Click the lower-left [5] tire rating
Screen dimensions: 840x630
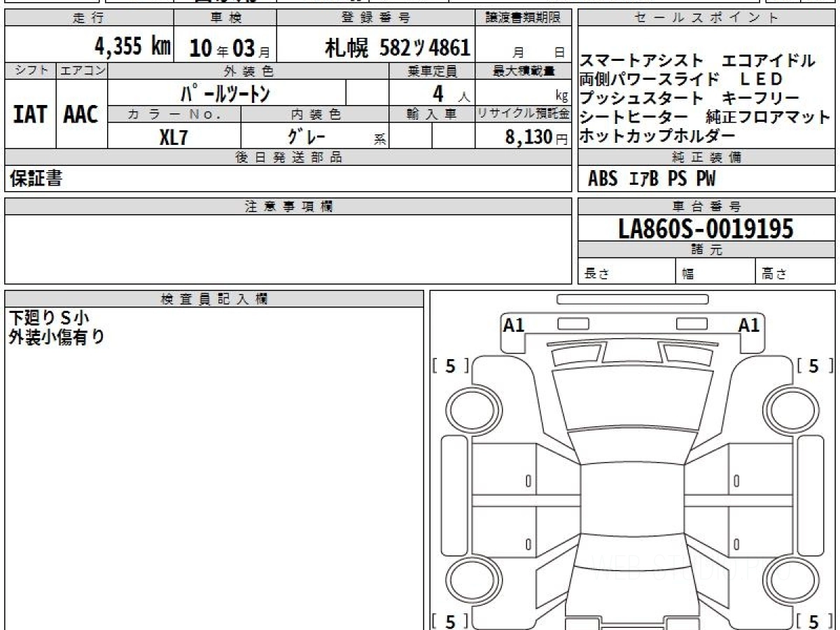pyautogui.click(x=451, y=622)
